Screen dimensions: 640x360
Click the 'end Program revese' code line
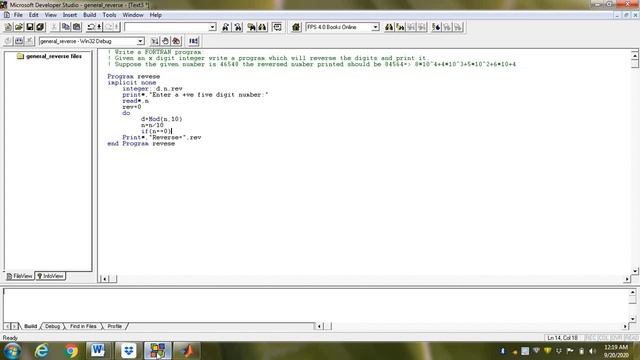[141, 144]
